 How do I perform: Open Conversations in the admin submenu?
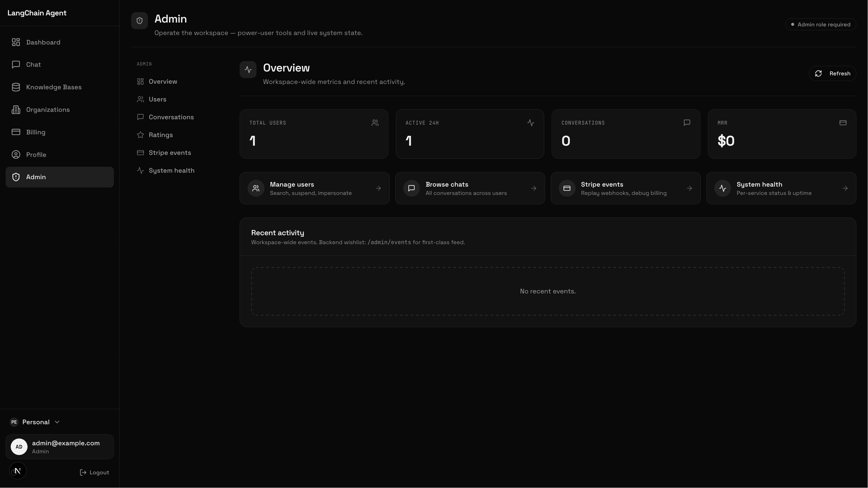(x=165, y=117)
